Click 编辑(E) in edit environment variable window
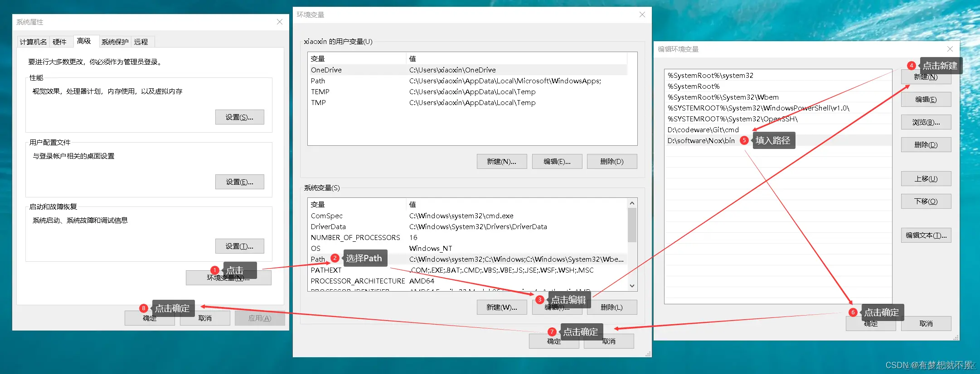 pos(926,99)
